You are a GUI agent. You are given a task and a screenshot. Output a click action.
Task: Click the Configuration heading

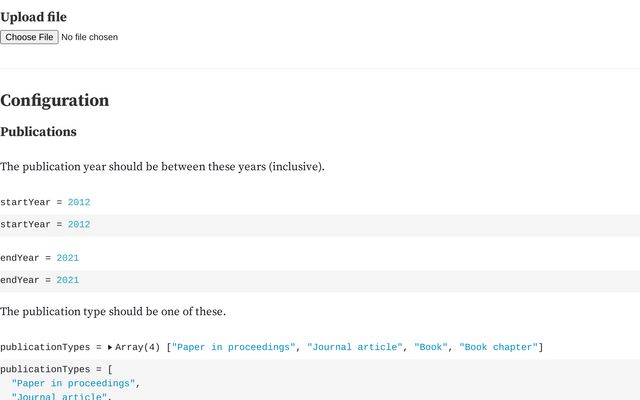coord(54,100)
